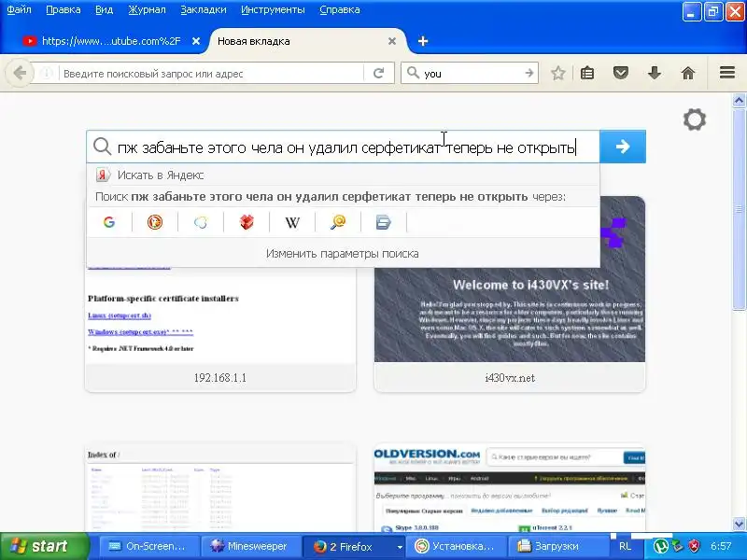Click toolbar search magnifier icon

(x=413, y=73)
